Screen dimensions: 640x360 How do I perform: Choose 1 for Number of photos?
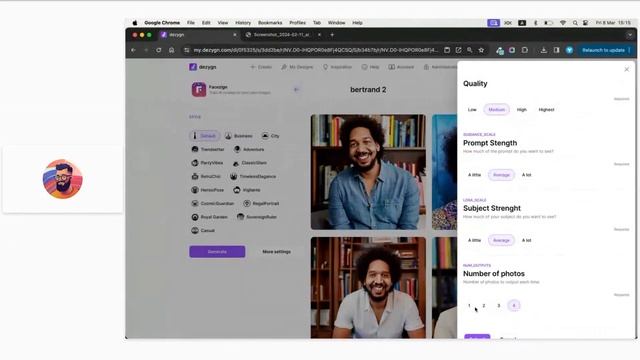469,305
